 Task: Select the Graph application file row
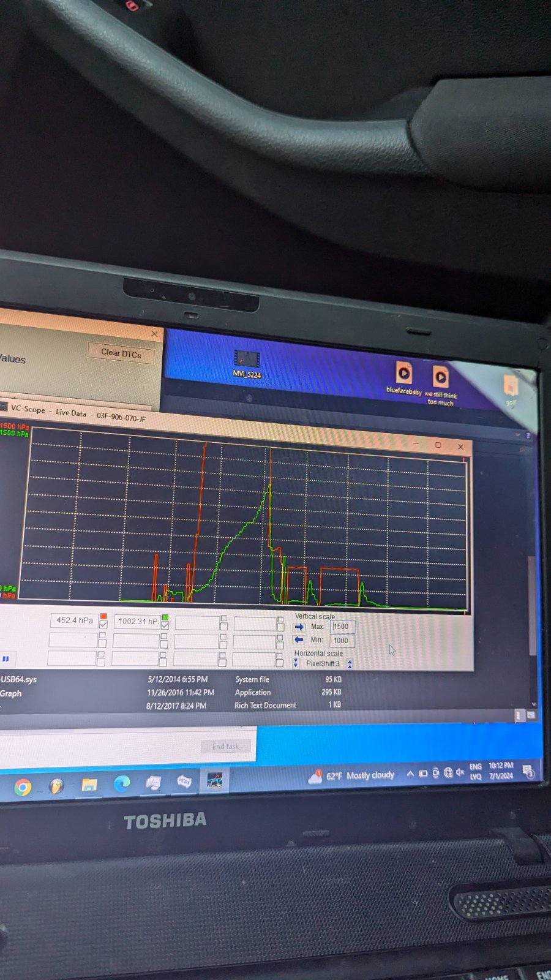(171, 693)
